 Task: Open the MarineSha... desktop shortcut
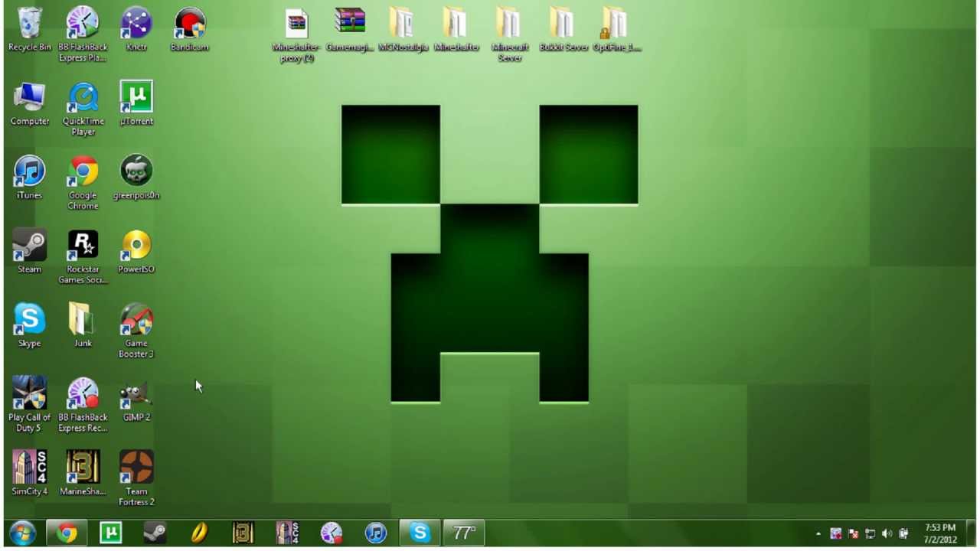point(83,474)
